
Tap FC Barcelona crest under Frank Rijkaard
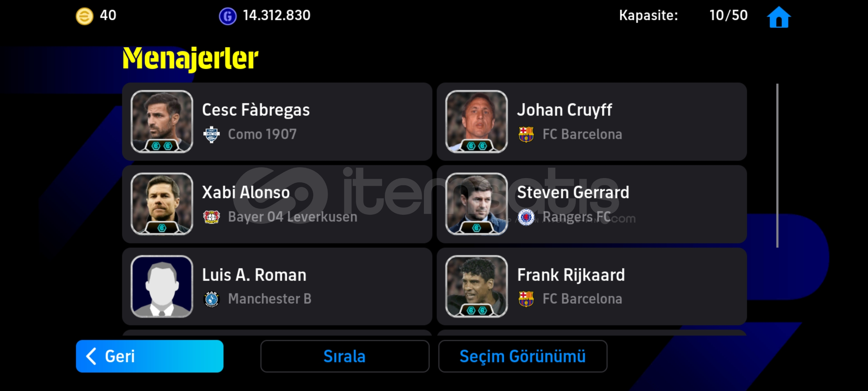(526, 299)
